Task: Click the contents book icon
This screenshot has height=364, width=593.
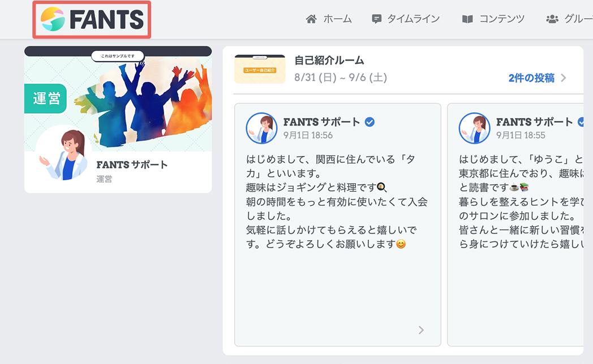Action: click(467, 19)
